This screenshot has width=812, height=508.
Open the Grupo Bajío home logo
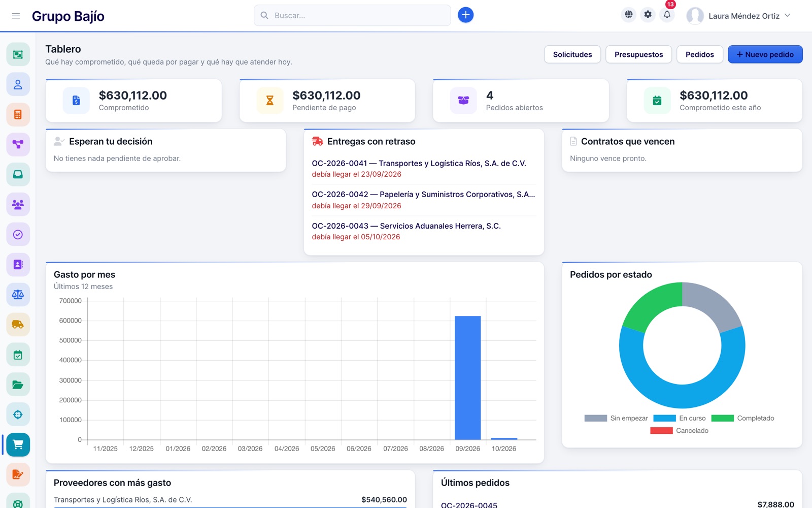(x=68, y=16)
